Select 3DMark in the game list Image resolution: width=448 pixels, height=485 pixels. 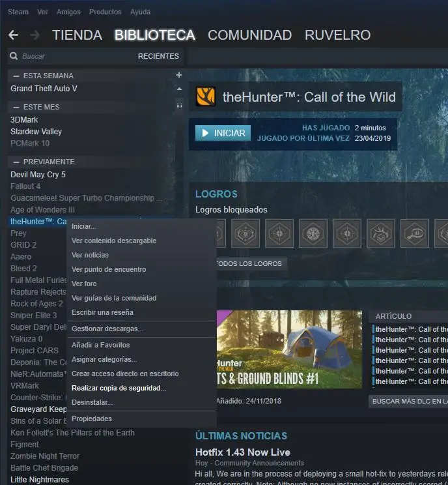point(24,120)
